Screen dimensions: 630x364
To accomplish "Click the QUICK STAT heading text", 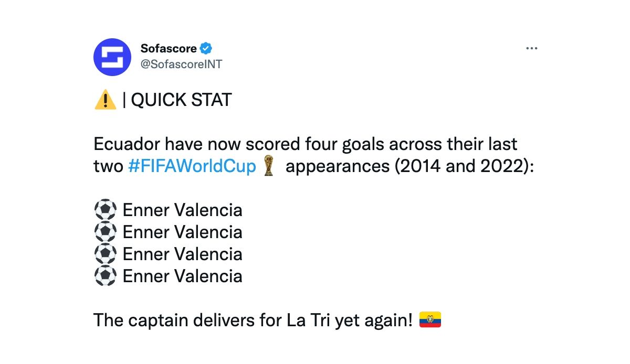I will (x=181, y=100).
